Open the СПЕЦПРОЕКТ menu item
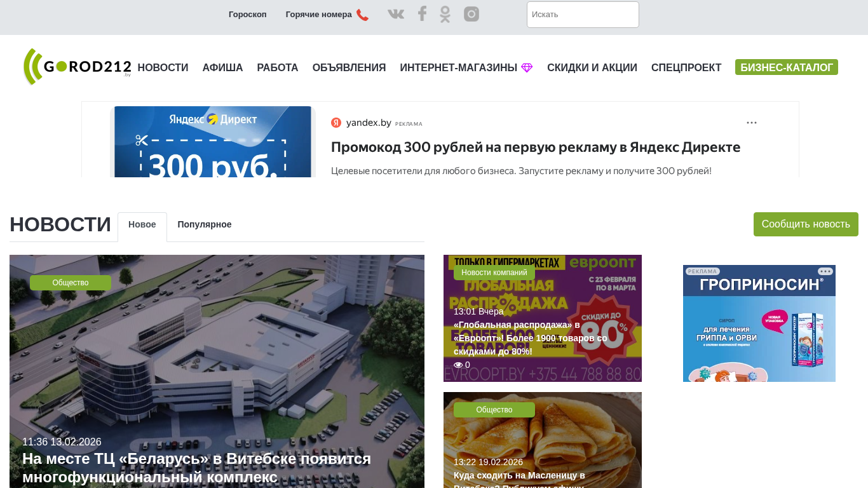 [686, 68]
